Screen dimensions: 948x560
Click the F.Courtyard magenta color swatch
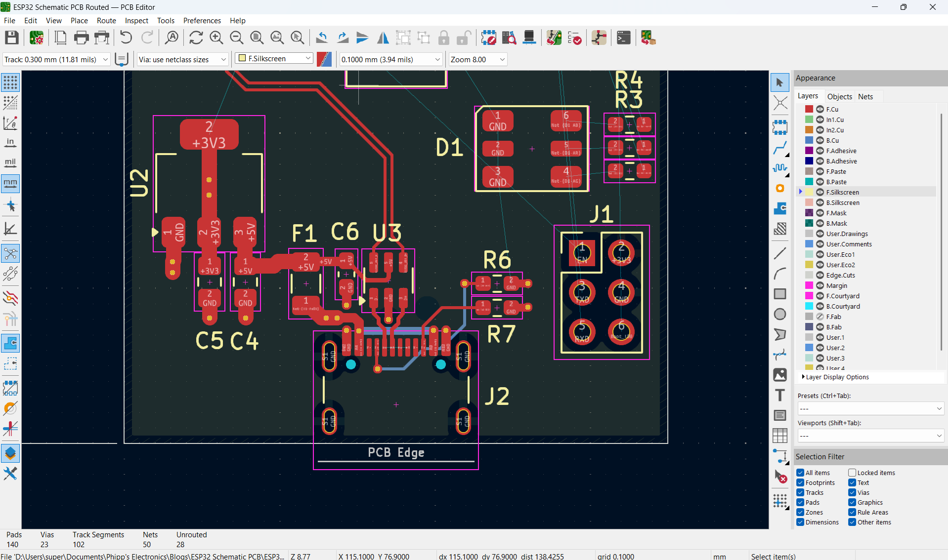(x=809, y=296)
